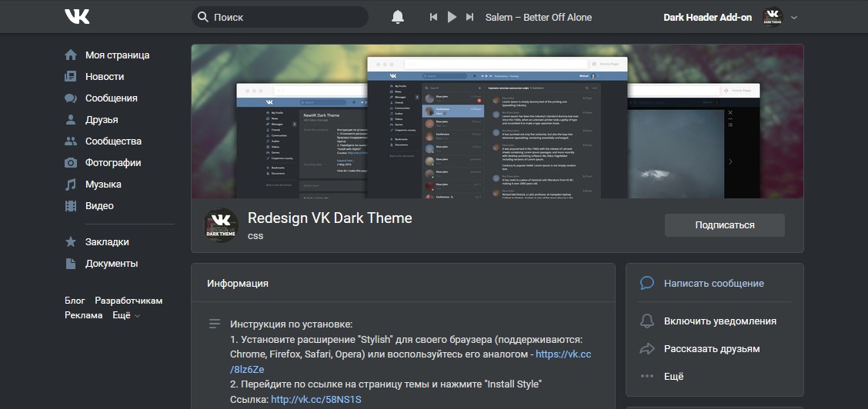Click the user avatar in header
Viewport: 868px width, 409px height.
coord(773,17)
